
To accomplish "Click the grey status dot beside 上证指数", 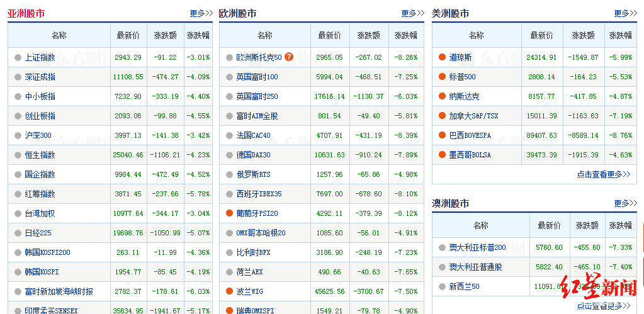I will tap(18, 57).
